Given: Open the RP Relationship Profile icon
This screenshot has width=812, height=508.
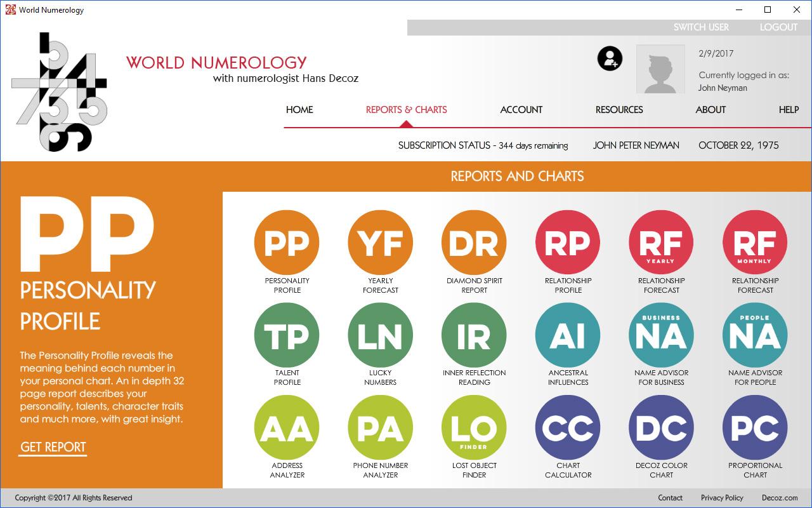Looking at the screenshot, I should click(x=568, y=243).
